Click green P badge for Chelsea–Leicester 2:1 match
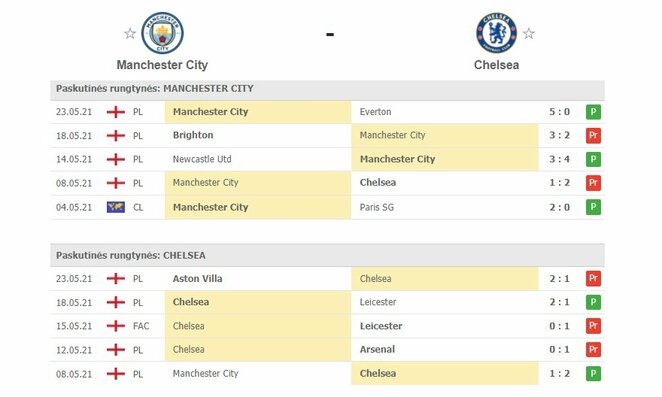This screenshot has height=397, width=662. (593, 302)
